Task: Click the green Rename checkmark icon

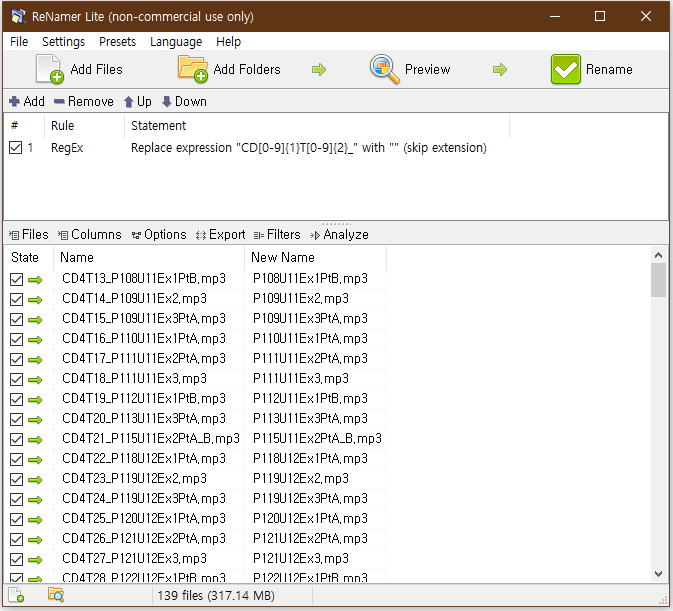Action: pyautogui.click(x=566, y=69)
